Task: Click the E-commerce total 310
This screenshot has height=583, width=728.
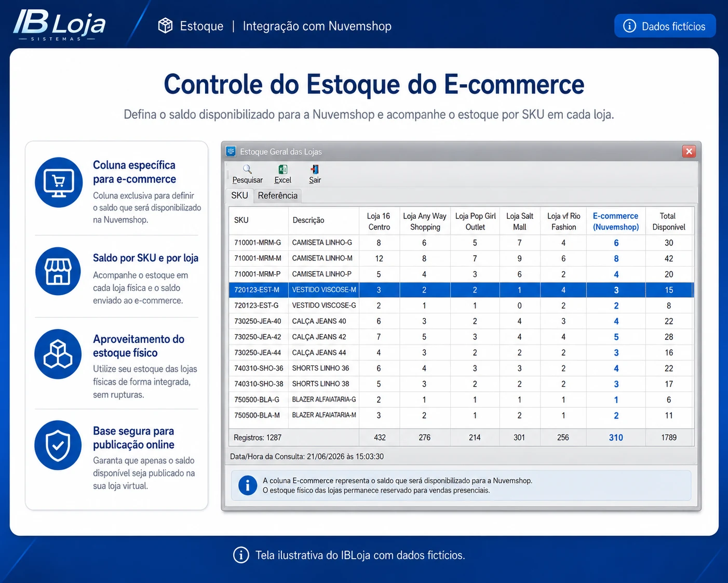Action: [616, 438]
